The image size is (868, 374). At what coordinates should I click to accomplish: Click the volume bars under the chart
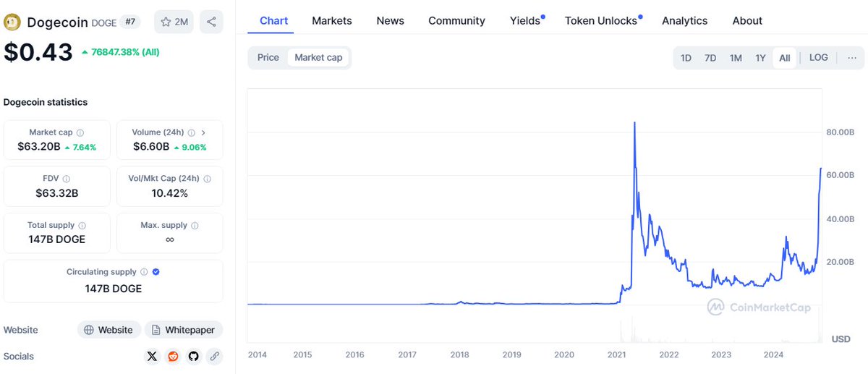[x=626, y=331]
